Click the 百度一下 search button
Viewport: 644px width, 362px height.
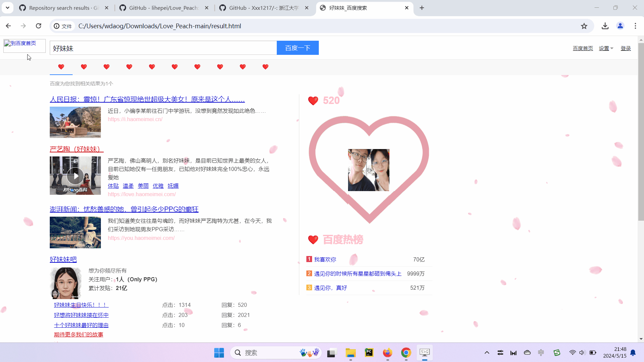click(298, 48)
